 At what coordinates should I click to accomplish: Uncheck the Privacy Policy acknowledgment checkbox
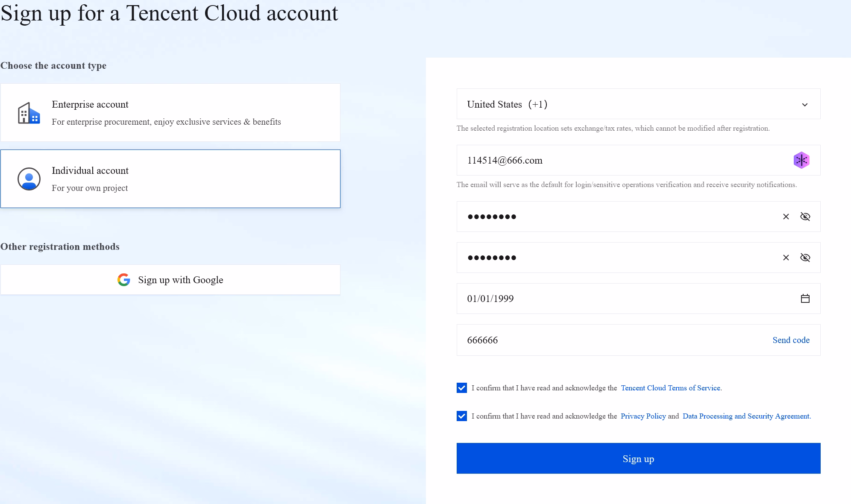462,416
